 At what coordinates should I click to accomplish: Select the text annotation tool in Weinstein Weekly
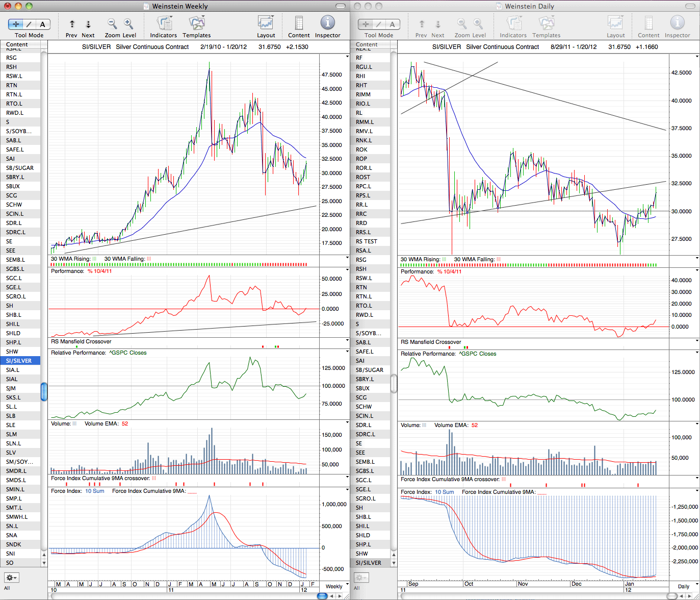pyautogui.click(x=43, y=24)
